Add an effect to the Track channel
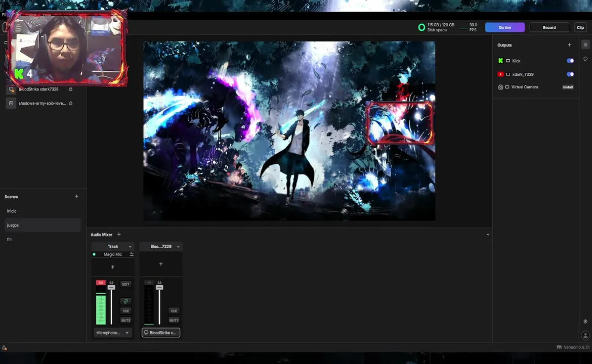592x364 pixels. (x=112, y=267)
